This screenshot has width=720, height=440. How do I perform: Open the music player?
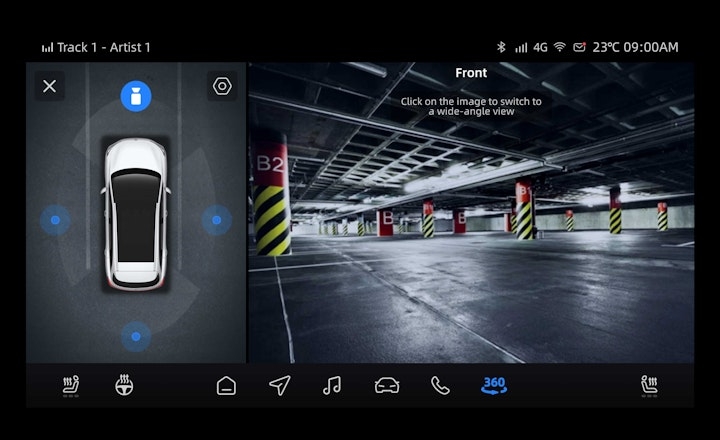click(x=332, y=385)
